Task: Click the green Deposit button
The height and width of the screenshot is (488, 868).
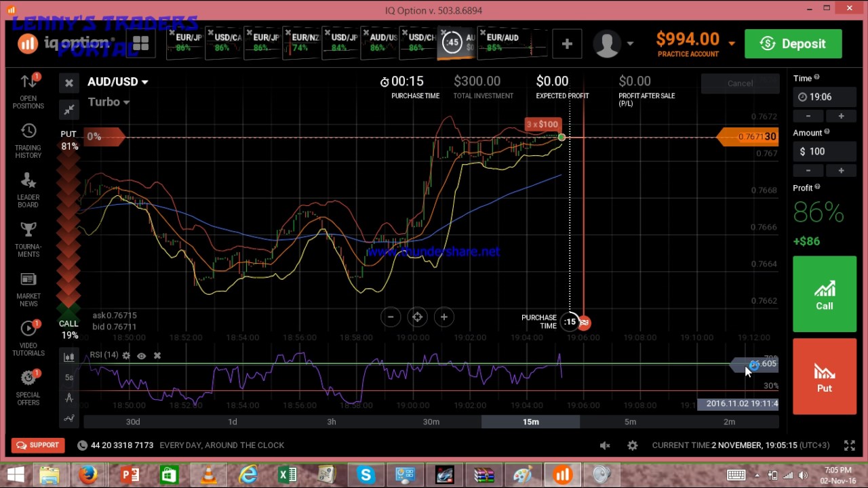Action: tap(793, 44)
